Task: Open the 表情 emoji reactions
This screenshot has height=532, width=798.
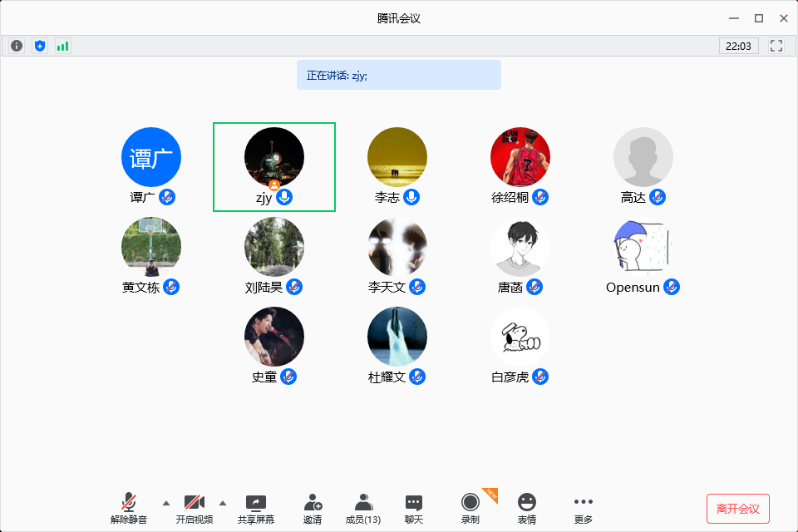Action: point(527,508)
